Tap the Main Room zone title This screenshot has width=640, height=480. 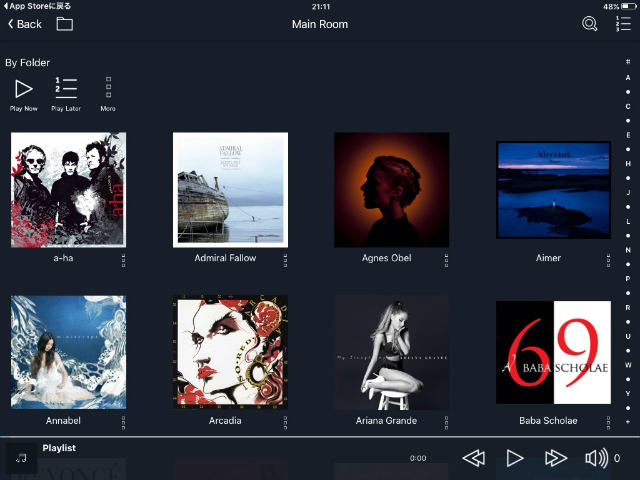click(320, 24)
